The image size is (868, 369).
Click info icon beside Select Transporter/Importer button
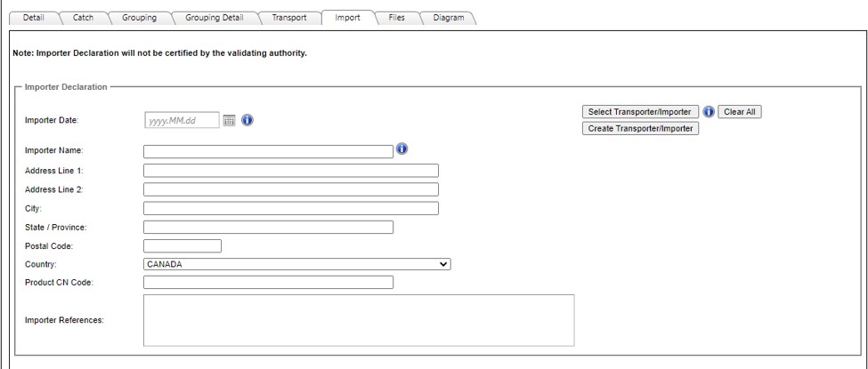pyautogui.click(x=709, y=112)
